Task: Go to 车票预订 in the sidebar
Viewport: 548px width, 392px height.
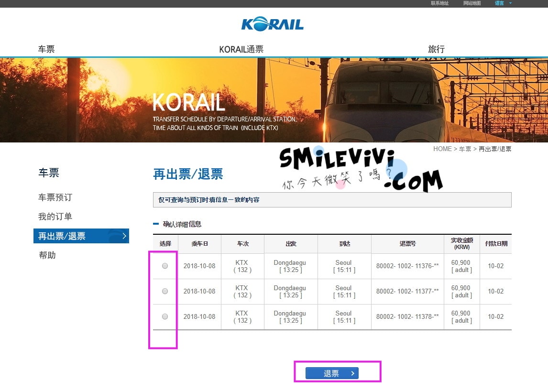Action: [55, 197]
